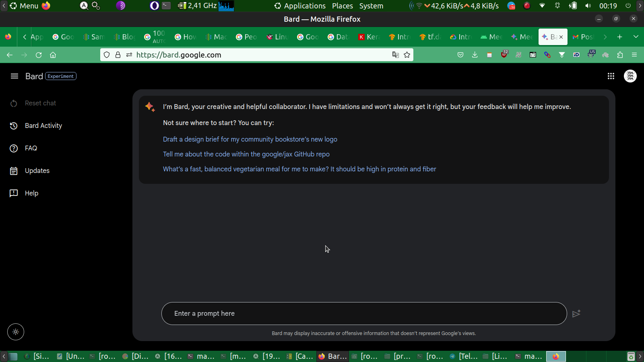
Task: Open the Google apps grid
Action: tap(611, 76)
